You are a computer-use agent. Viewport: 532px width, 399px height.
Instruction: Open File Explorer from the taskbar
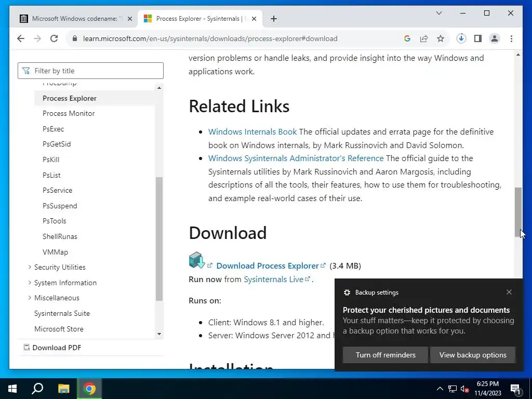pos(63,389)
